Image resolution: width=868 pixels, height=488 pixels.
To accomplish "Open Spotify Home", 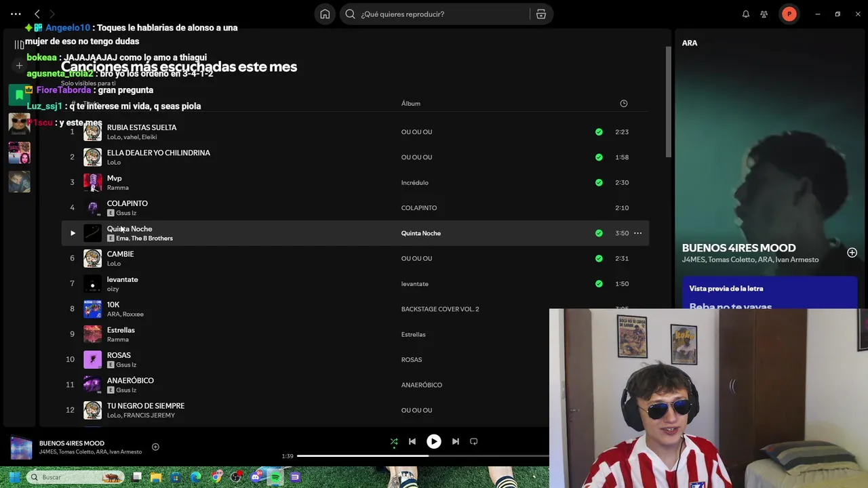I will tap(325, 14).
